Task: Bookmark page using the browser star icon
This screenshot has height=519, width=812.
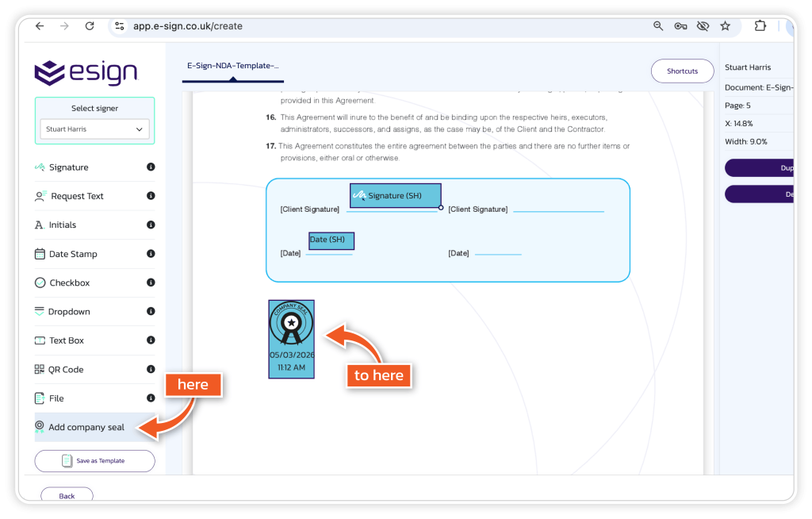Action: (725, 26)
